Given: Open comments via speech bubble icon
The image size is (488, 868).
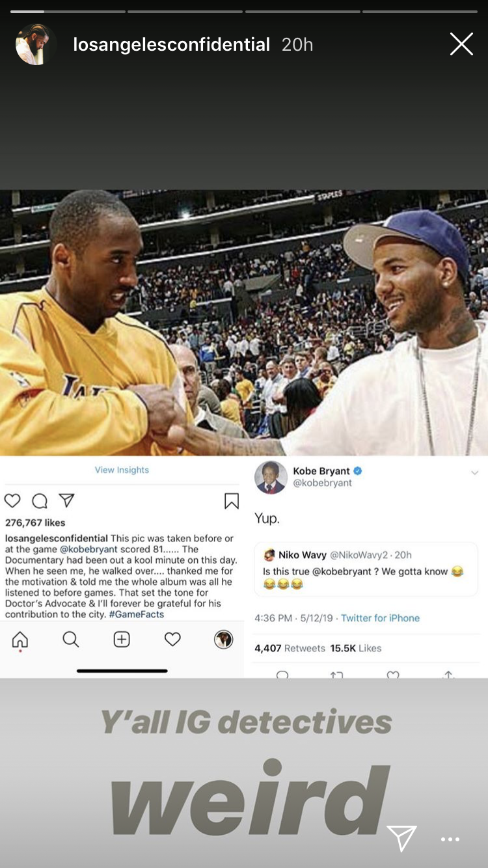Looking at the screenshot, I should [40, 500].
